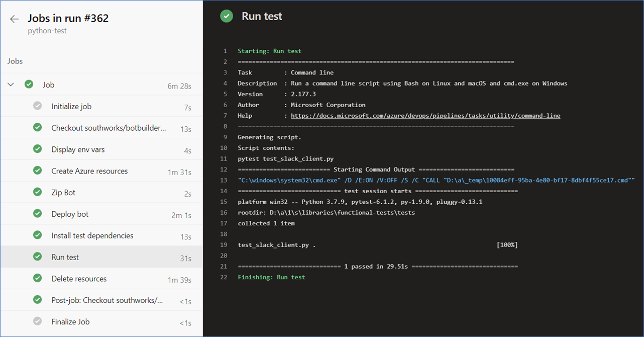Screen dimensions: 644x337
Task: Click the green check icon for Post-job: Checkout
Action: point(38,300)
